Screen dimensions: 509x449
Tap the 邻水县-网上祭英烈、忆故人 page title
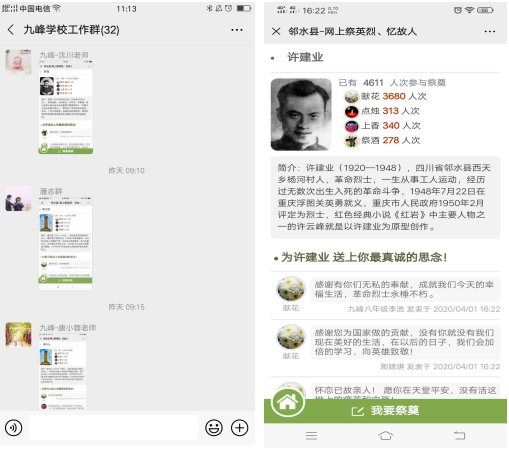point(353,31)
